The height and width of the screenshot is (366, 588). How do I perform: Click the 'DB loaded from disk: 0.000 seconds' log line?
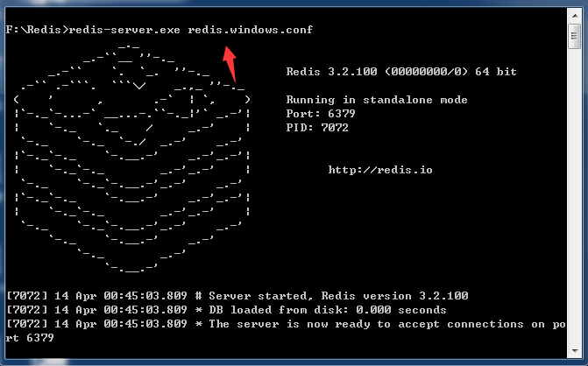coord(226,310)
